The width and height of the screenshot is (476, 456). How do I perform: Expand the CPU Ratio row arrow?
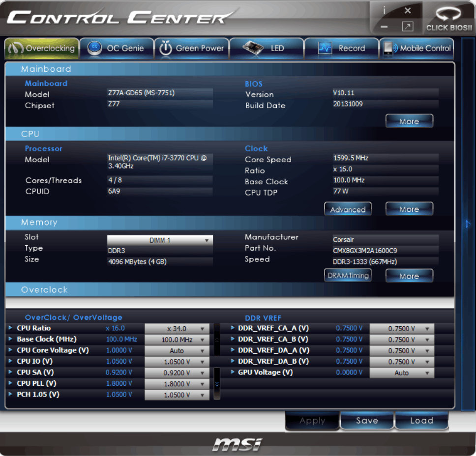coord(10,328)
